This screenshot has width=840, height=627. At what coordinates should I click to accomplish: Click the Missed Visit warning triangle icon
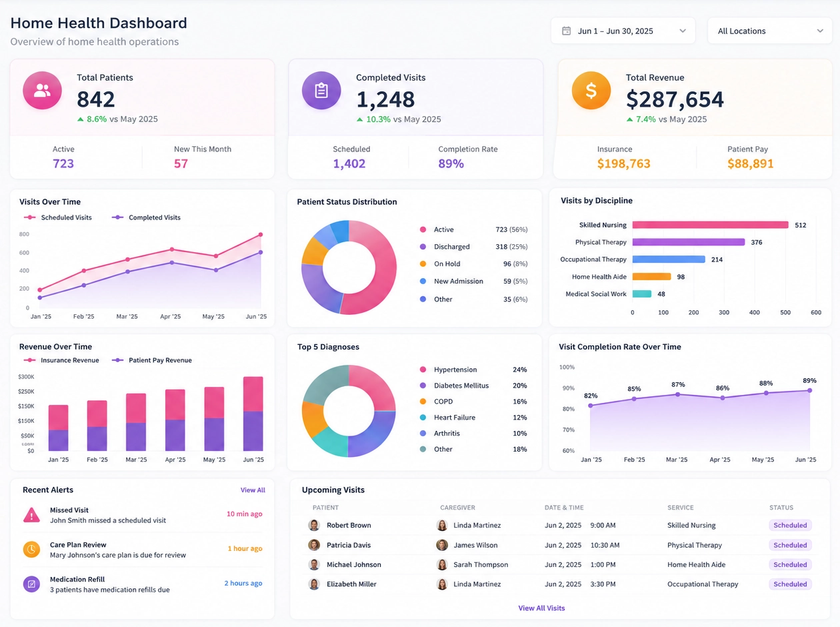click(31, 515)
